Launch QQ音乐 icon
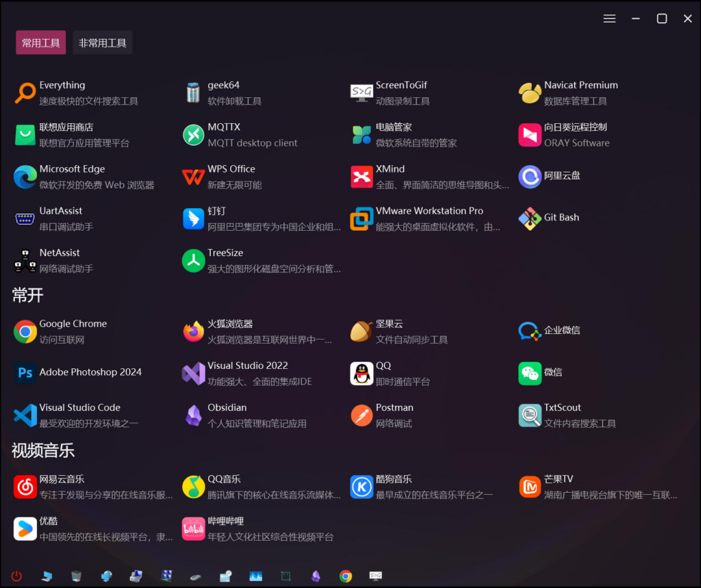The image size is (701, 588). 193,487
